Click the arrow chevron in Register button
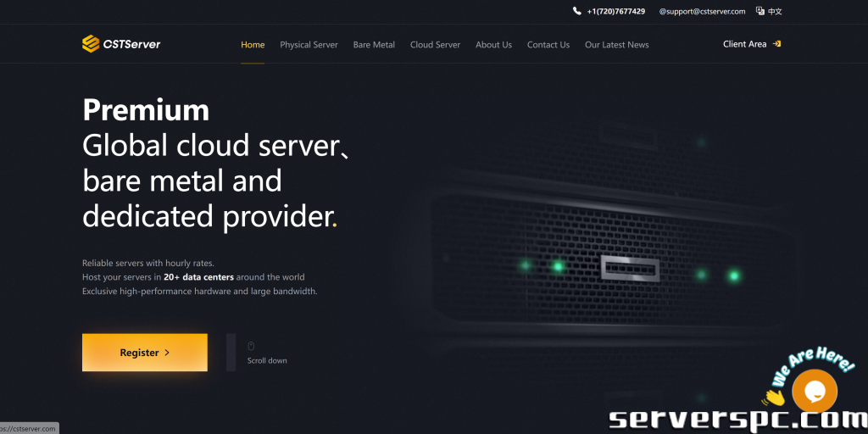Viewport: 868px width, 434px height. [x=167, y=353]
